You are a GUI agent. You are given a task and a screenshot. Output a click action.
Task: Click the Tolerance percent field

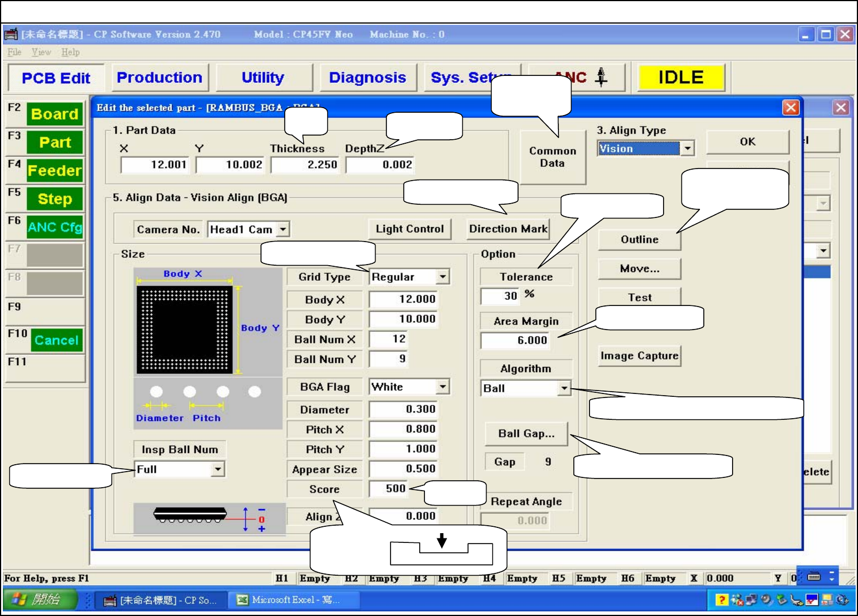point(500,296)
